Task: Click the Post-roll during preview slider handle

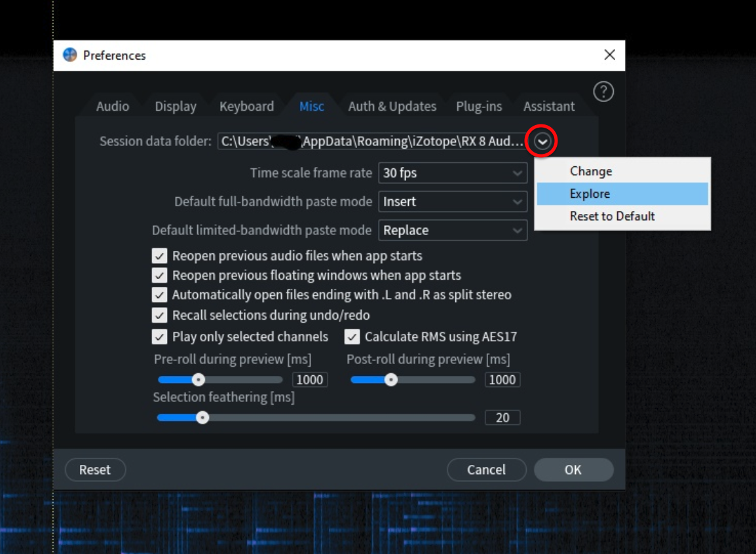Action: tap(391, 380)
